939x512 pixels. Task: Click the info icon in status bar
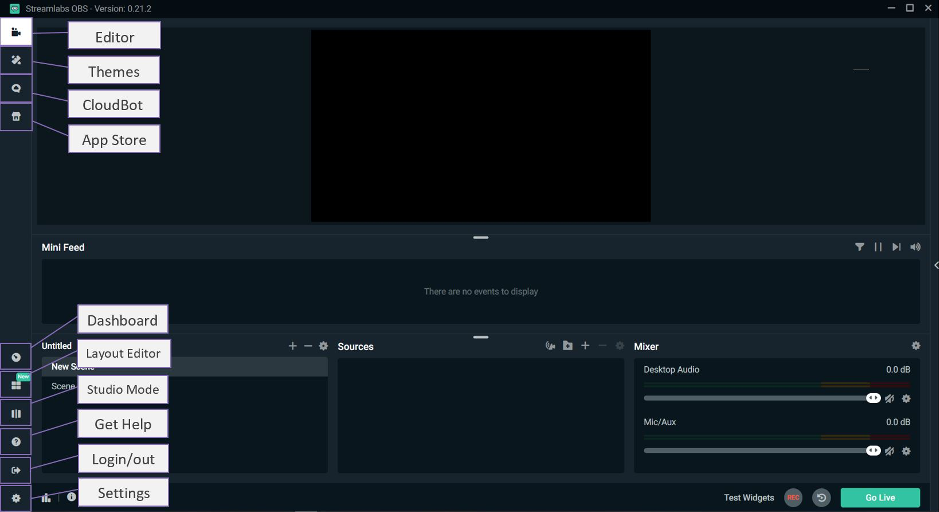[x=71, y=496]
